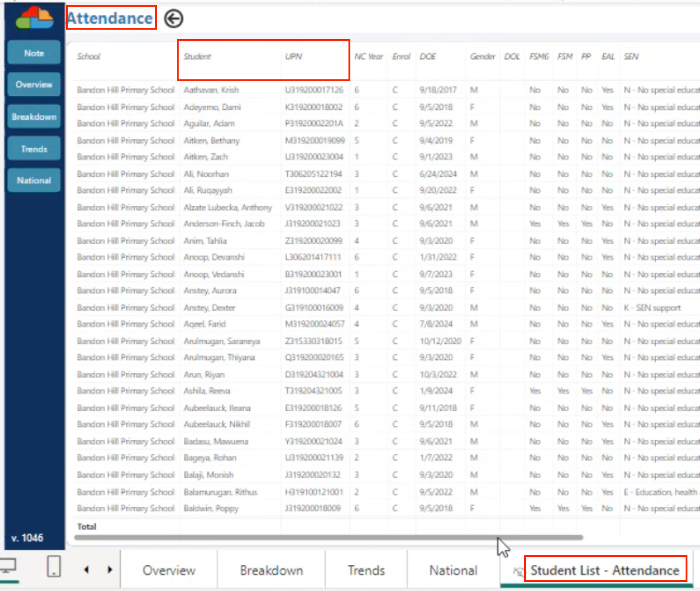
Task: Click the cloud logo icon in the sidebar
Action: click(x=35, y=18)
